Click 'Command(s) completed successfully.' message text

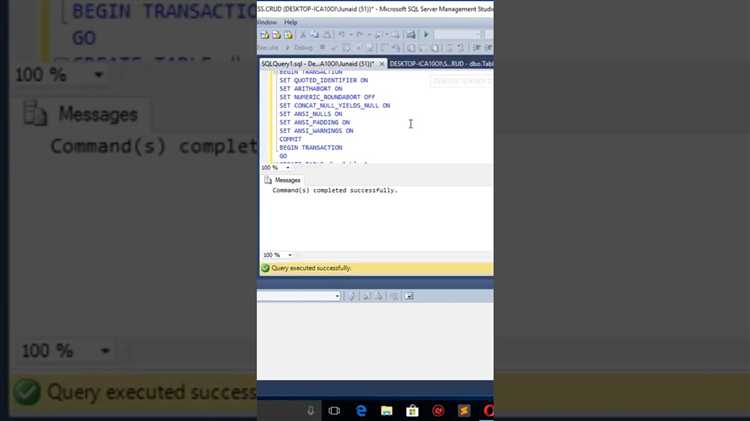335,190
